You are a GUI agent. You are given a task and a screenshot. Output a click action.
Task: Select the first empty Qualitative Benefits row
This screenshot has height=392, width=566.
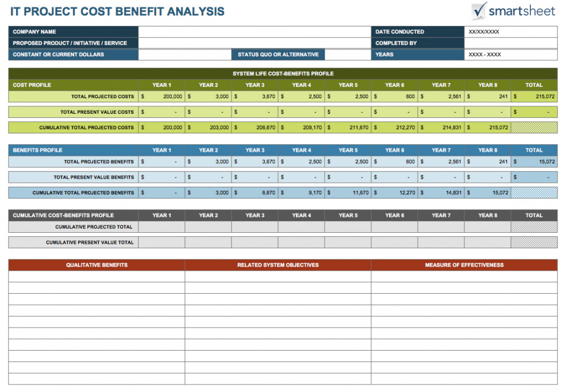95,275
